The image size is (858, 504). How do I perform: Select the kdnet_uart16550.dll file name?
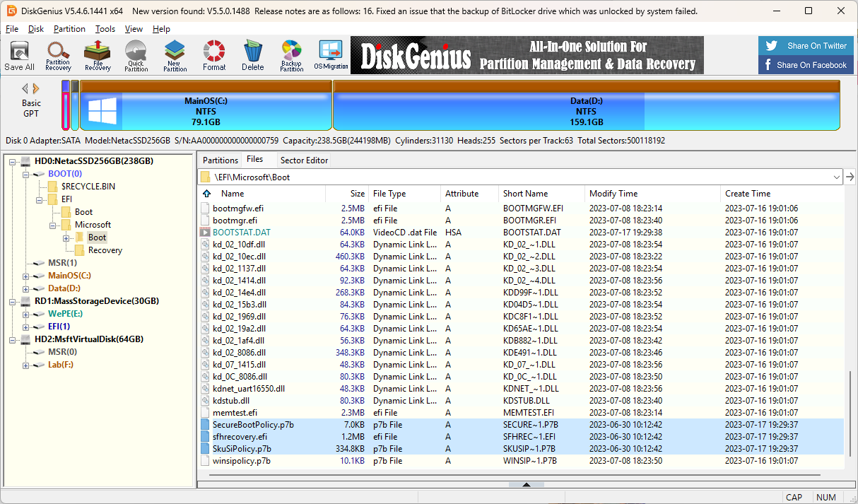coord(249,389)
